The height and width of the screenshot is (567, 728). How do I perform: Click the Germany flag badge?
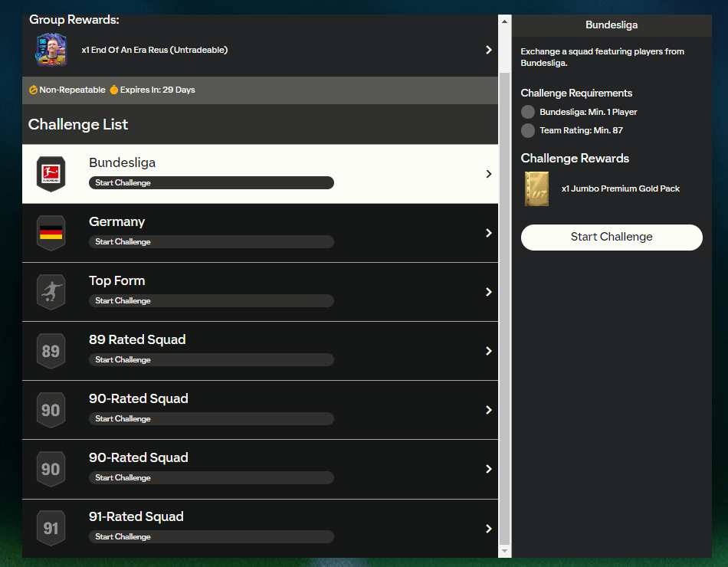[x=51, y=233]
